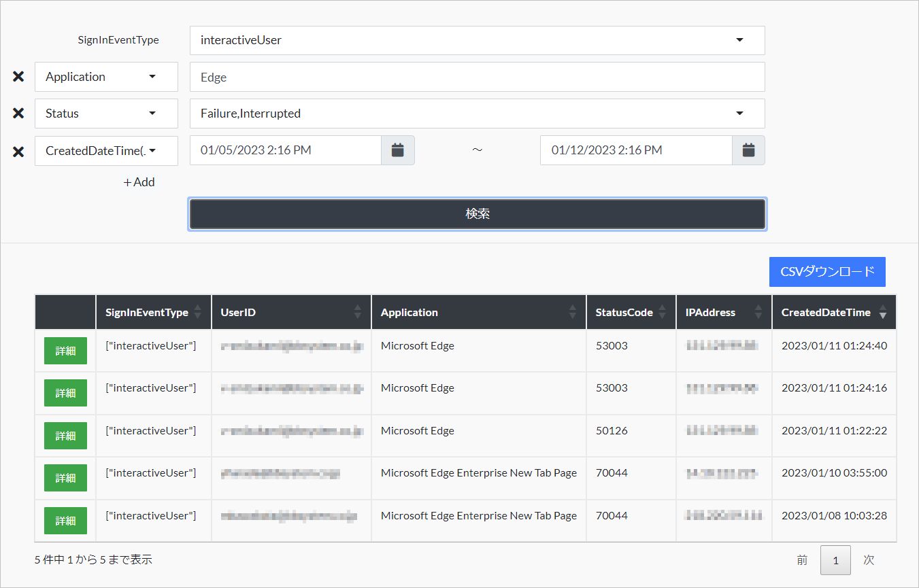The width and height of the screenshot is (919, 588).
Task: Expand the Failure,Interrupted status value dropdown
Action: coord(477,114)
